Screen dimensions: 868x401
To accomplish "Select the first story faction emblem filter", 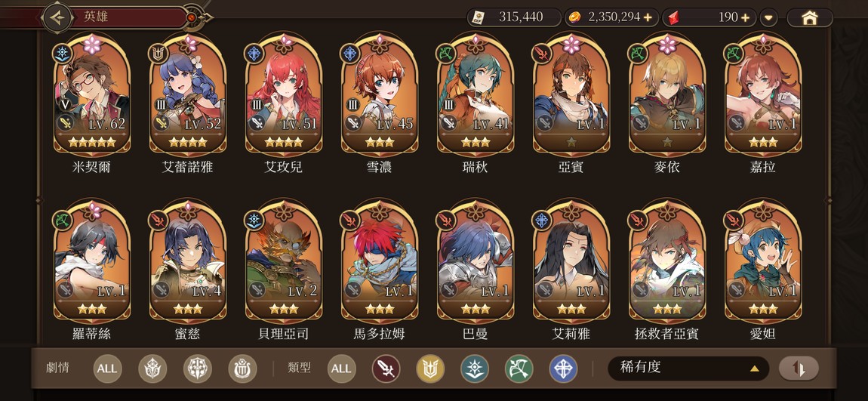I will click(x=152, y=369).
